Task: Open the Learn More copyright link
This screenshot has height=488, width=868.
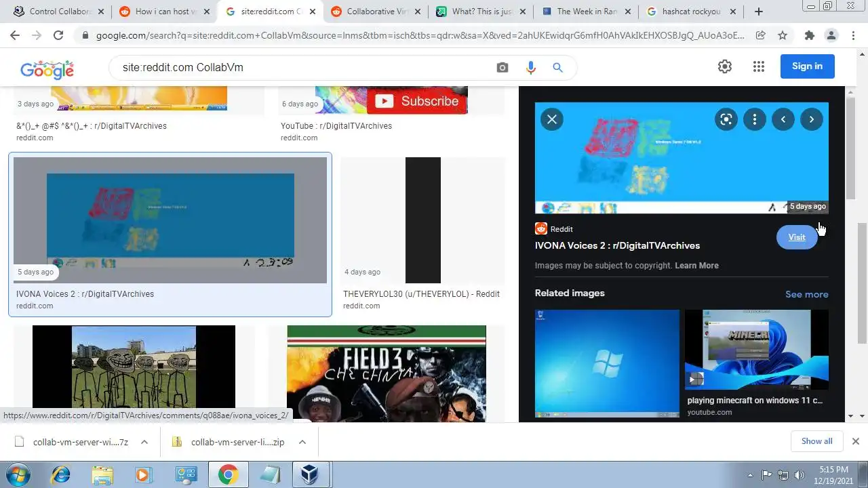Action: pos(696,266)
